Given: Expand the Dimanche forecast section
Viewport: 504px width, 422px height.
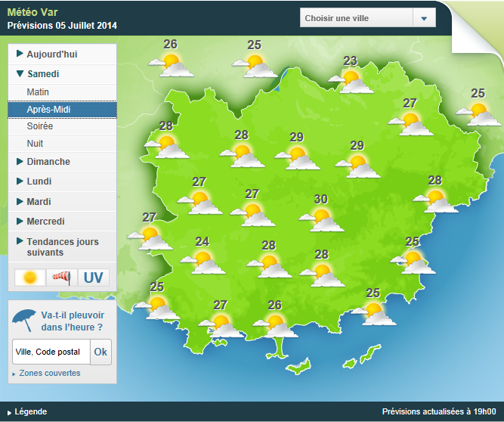Looking at the screenshot, I should (x=48, y=162).
